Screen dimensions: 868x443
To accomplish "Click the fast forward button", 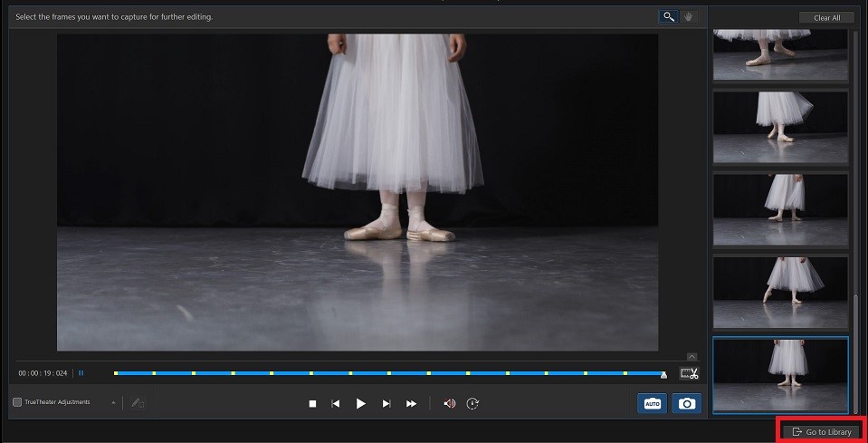I will click(411, 403).
